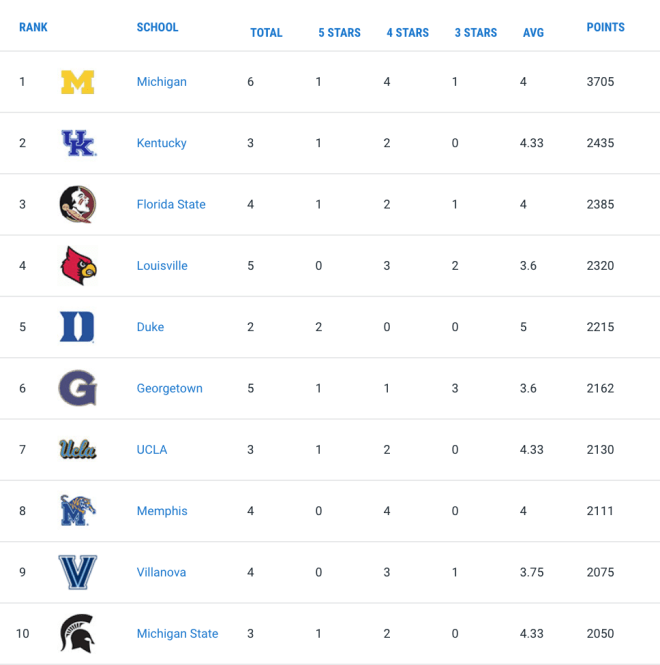Click the Villanova V logo
Image resolution: width=660 pixels, height=665 pixels.
78,572
